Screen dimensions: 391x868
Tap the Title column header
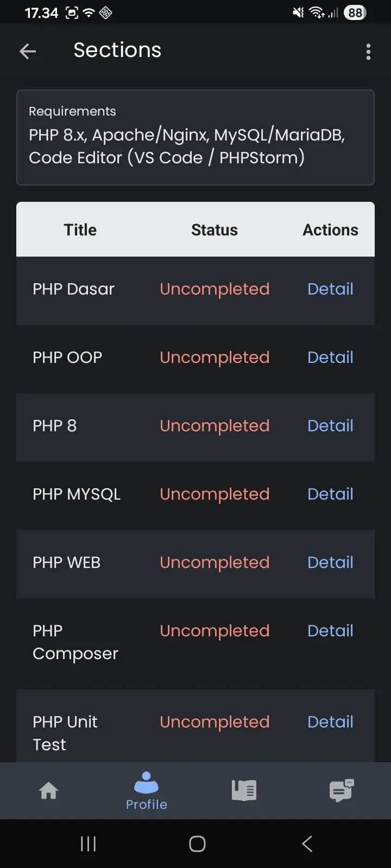point(80,230)
